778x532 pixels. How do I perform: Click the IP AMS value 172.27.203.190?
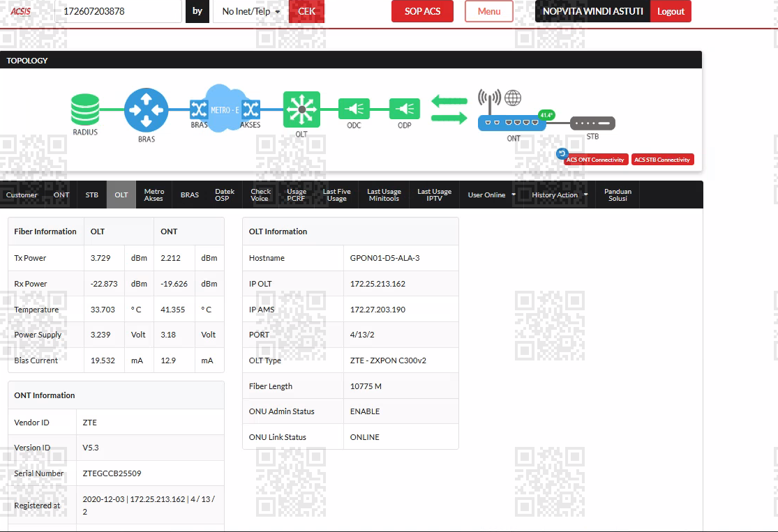click(x=377, y=310)
